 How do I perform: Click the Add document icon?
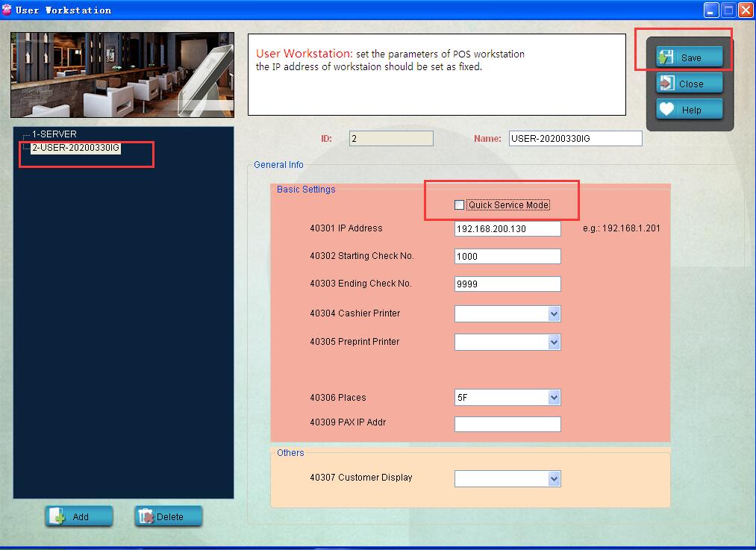pos(57,516)
